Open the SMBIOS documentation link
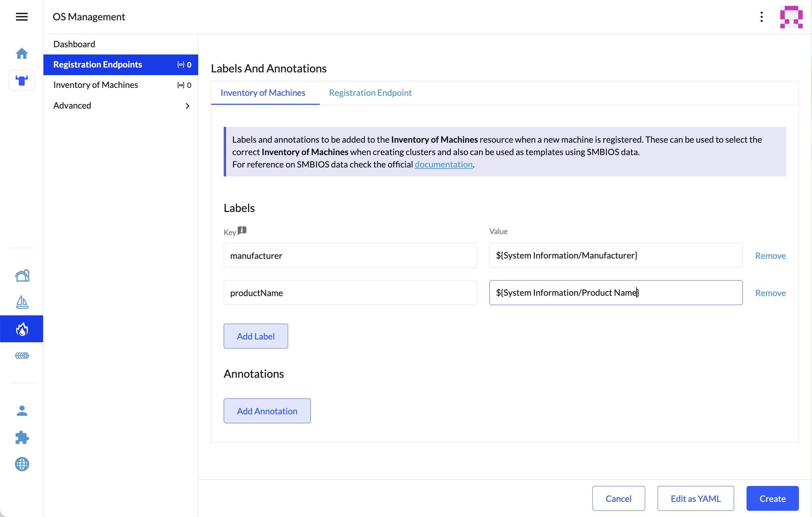Image resolution: width=812 pixels, height=517 pixels. [443, 164]
